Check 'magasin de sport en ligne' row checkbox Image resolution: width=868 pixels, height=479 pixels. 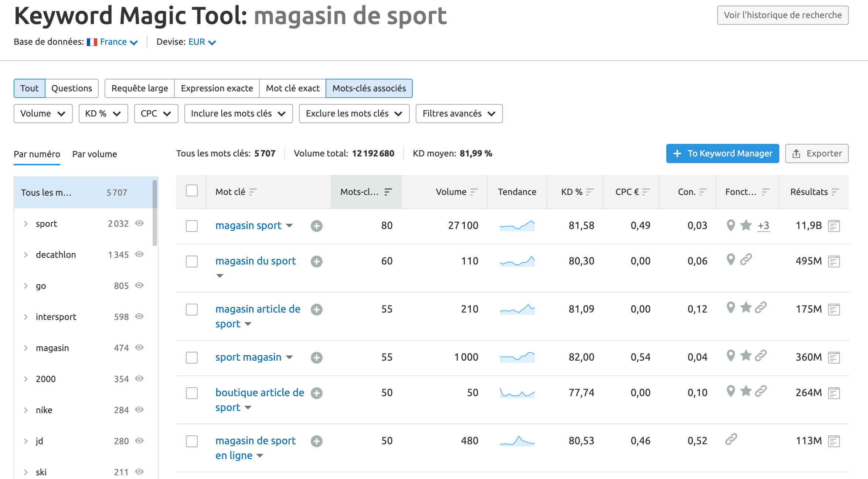(192, 441)
